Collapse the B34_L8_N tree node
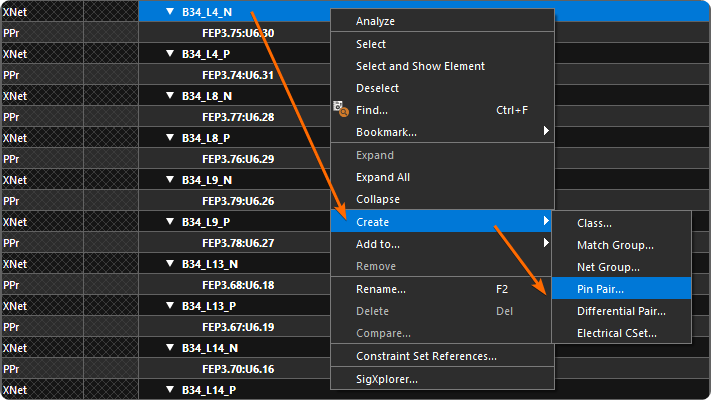Screen dimensions: 711x400 171,96
